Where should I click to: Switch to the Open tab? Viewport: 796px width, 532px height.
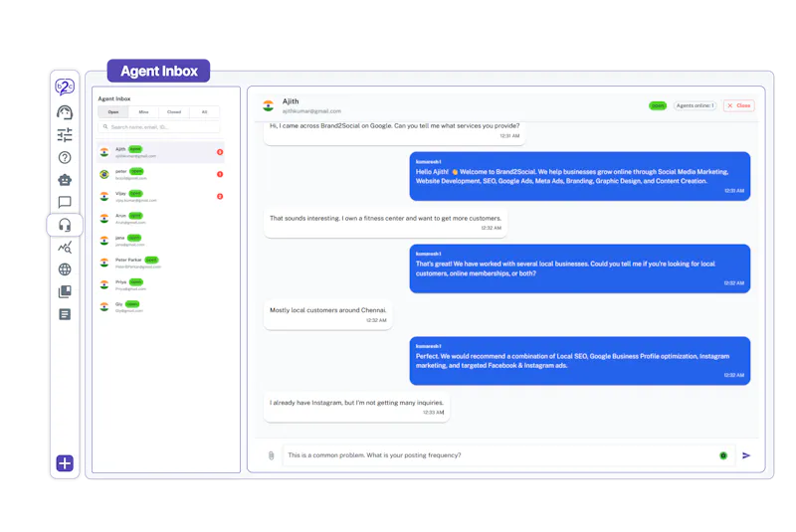pyautogui.click(x=113, y=112)
